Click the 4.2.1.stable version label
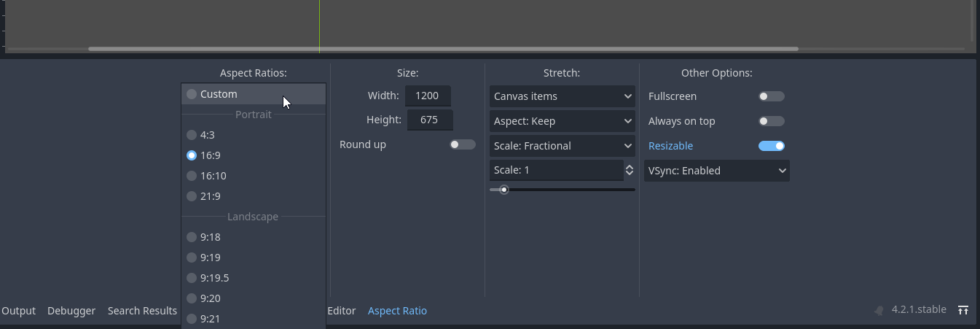The height and width of the screenshot is (329, 980). (x=919, y=310)
